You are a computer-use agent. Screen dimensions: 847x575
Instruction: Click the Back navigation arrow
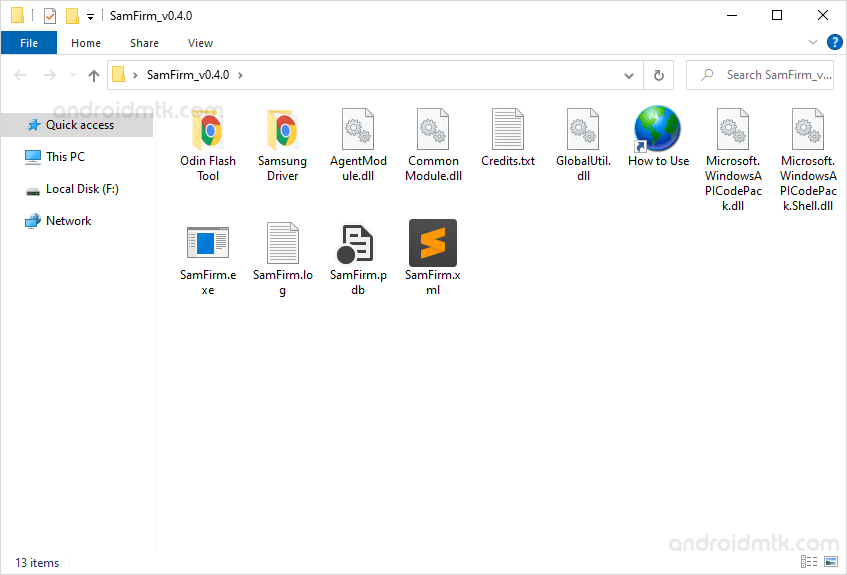21,75
